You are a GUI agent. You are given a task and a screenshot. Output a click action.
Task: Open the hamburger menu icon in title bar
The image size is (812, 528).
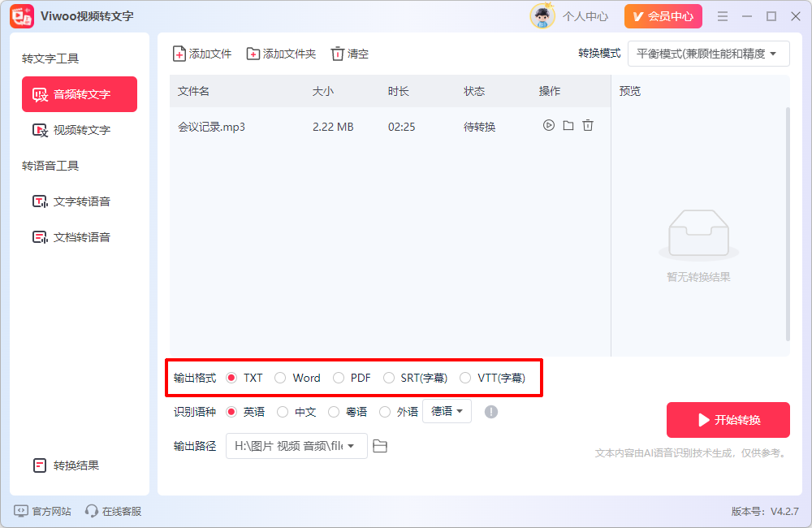pos(723,16)
